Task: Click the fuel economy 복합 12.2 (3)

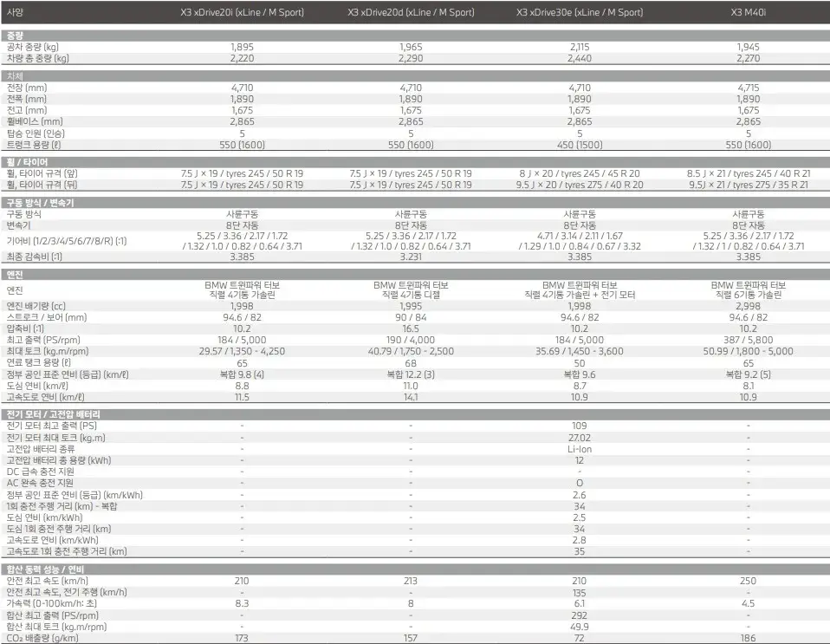Action: tap(411, 374)
